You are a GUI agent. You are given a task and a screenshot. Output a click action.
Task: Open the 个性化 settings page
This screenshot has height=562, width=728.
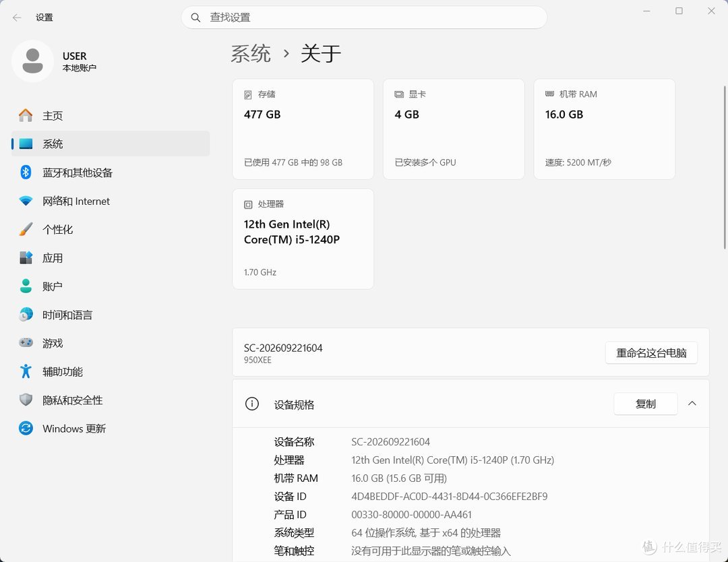111,229
